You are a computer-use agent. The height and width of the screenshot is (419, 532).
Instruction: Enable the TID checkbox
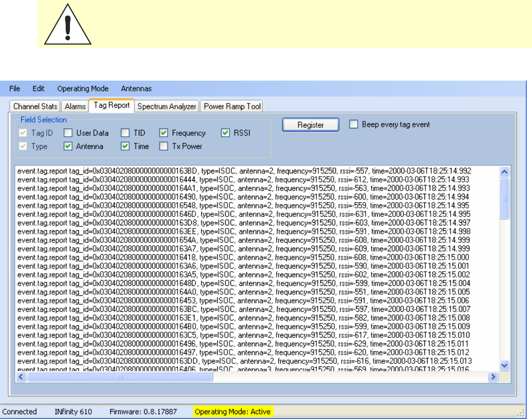(x=125, y=133)
